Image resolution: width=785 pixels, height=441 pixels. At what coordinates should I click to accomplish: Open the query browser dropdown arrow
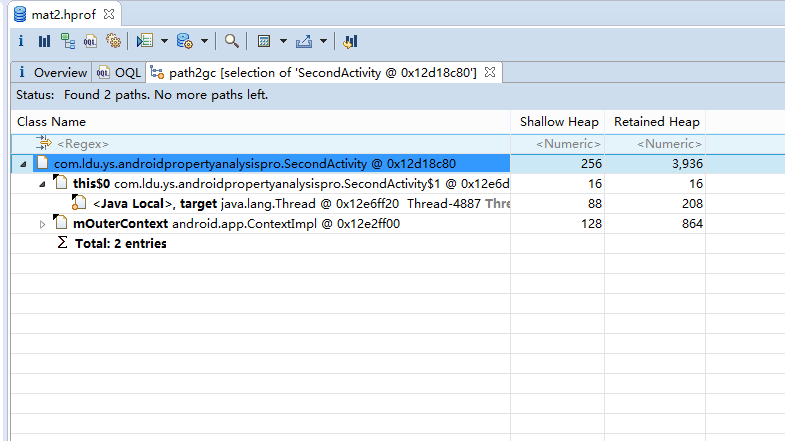click(204, 41)
